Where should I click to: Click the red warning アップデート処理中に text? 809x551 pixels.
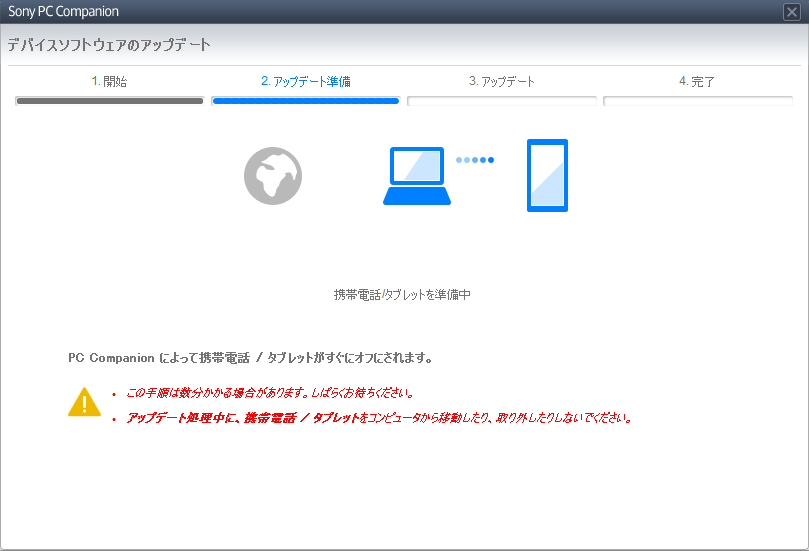[380, 417]
